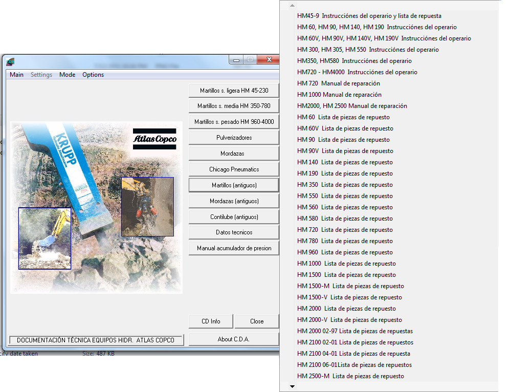The height and width of the screenshot is (392, 532).
Task: Open the Mode menu
Action: coord(67,75)
